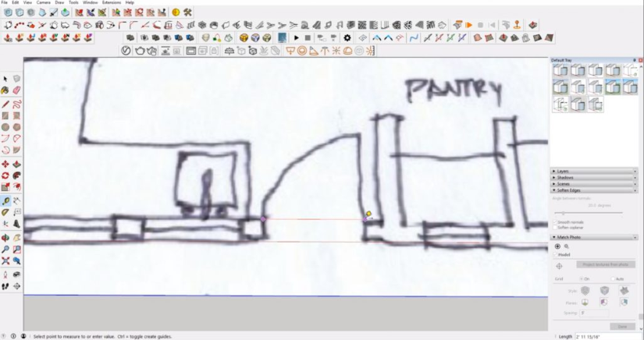Toggle Smooth normals checkbox
The width and height of the screenshot is (644, 340).
tap(555, 222)
